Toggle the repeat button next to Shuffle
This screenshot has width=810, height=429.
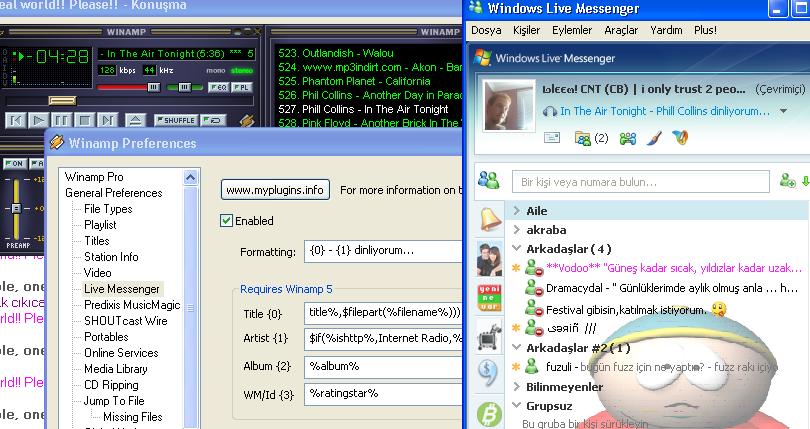coord(212,120)
